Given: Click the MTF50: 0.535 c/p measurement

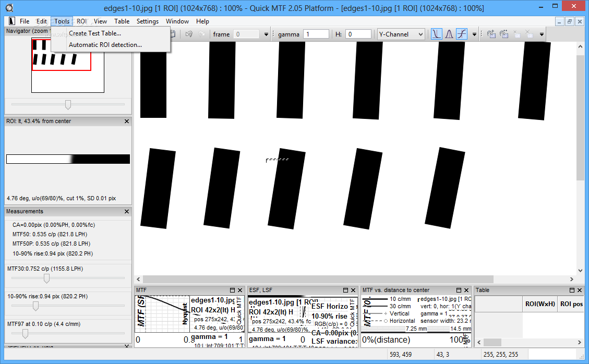Looking at the screenshot, I should point(50,234).
